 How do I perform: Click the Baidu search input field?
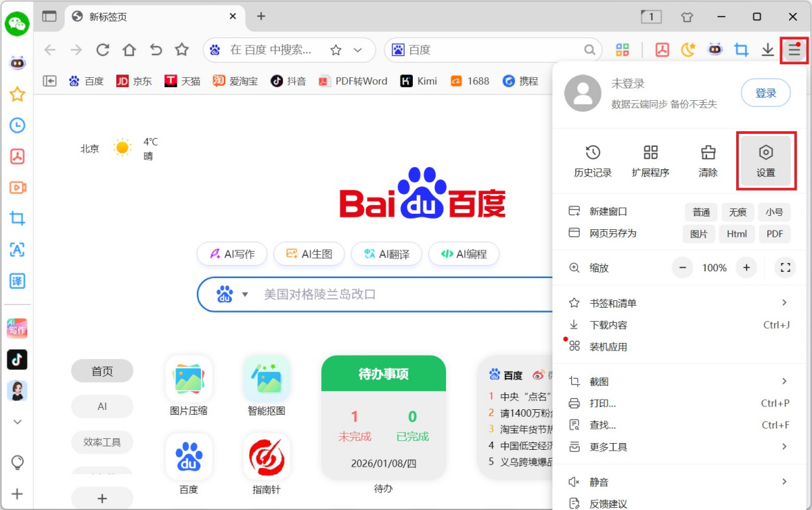point(372,294)
